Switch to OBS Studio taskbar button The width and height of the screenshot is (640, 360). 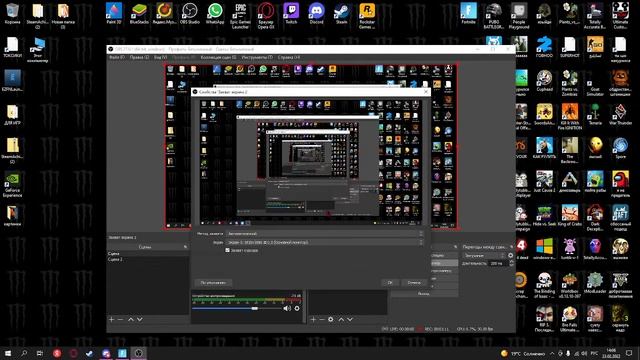coord(138,353)
